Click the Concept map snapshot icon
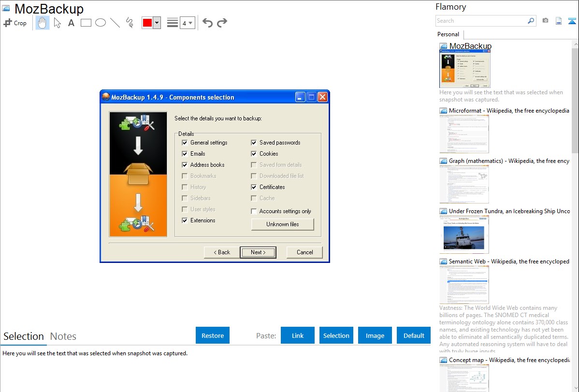The image size is (579, 392). pyautogui.click(x=443, y=360)
